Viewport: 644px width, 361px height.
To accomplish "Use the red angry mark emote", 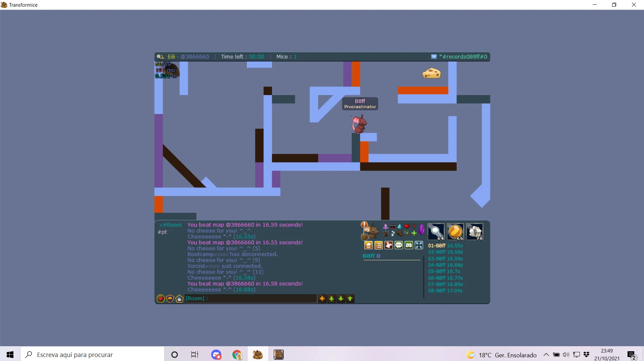I will click(414, 226).
